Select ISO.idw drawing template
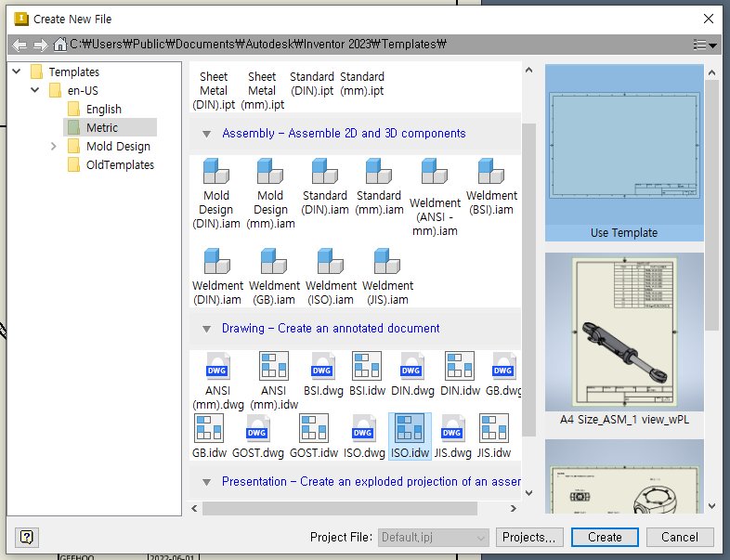Viewport: 730px width, 560px height. point(410,436)
